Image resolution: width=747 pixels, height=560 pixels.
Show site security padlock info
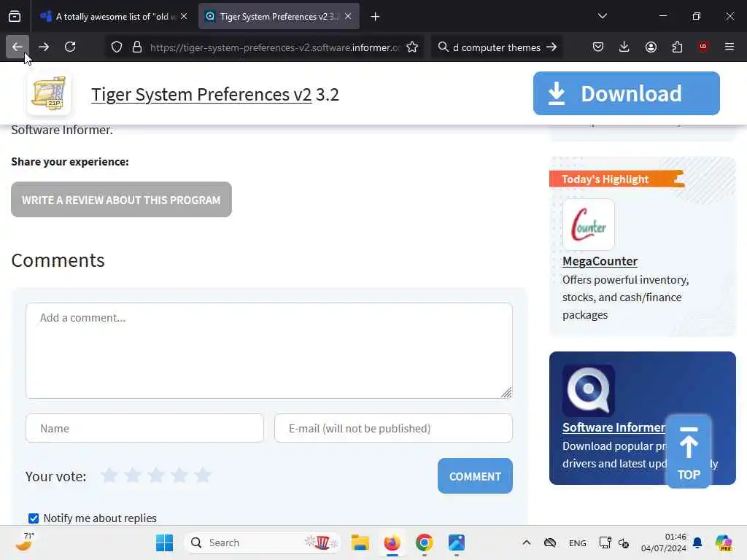coord(137,47)
